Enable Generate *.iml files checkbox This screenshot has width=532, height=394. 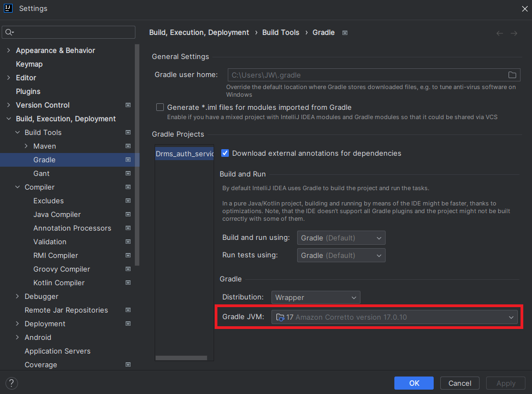[x=160, y=107]
